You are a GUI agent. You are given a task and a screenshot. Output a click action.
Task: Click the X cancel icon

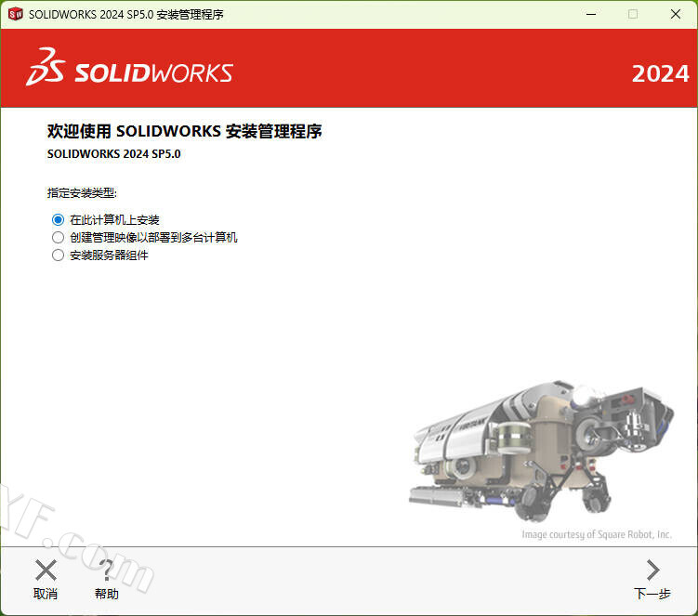tap(46, 570)
